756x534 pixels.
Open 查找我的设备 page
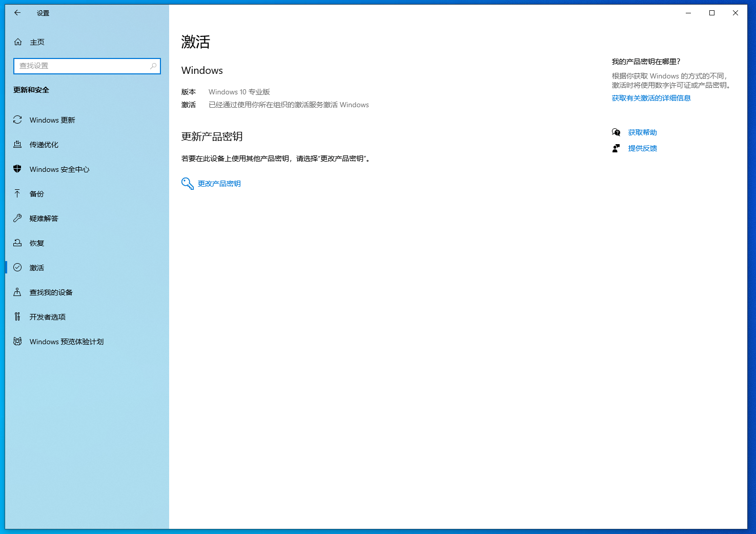87,292
